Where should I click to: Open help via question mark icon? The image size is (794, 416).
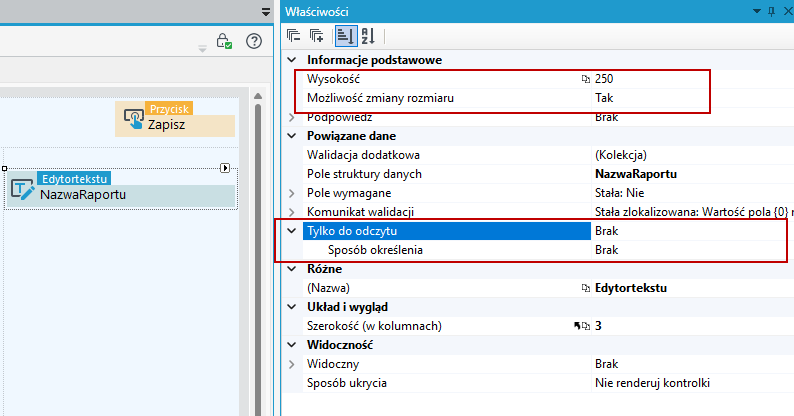(x=254, y=41)
